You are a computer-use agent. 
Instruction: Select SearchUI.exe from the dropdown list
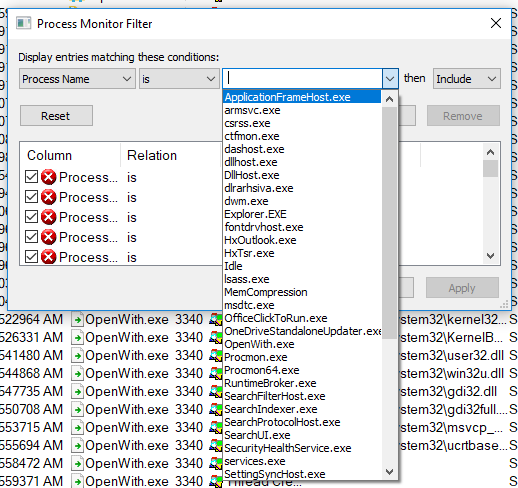pyautogui.click(x=302, y=435)
